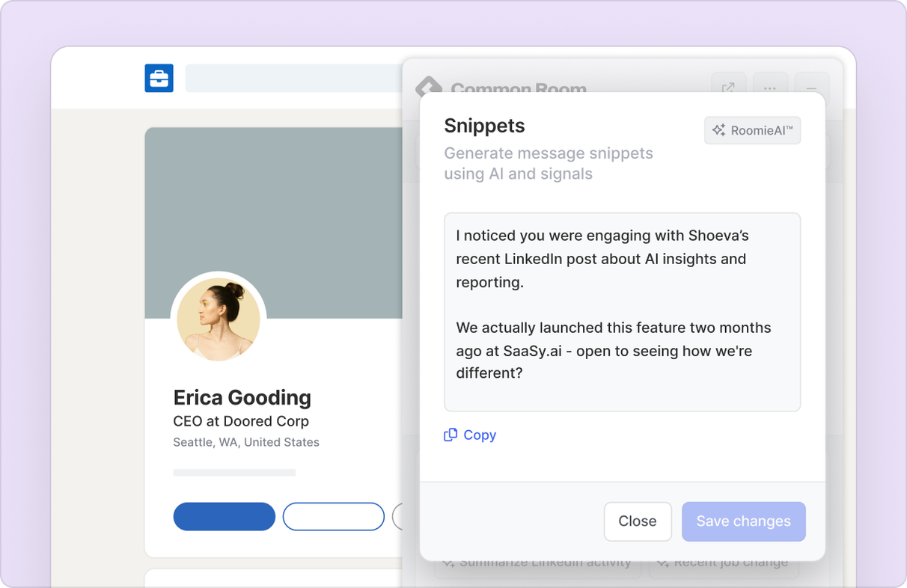Click the Summarize LinkedIn activity chip
This screenshot has width=907, height=588.
537,565
